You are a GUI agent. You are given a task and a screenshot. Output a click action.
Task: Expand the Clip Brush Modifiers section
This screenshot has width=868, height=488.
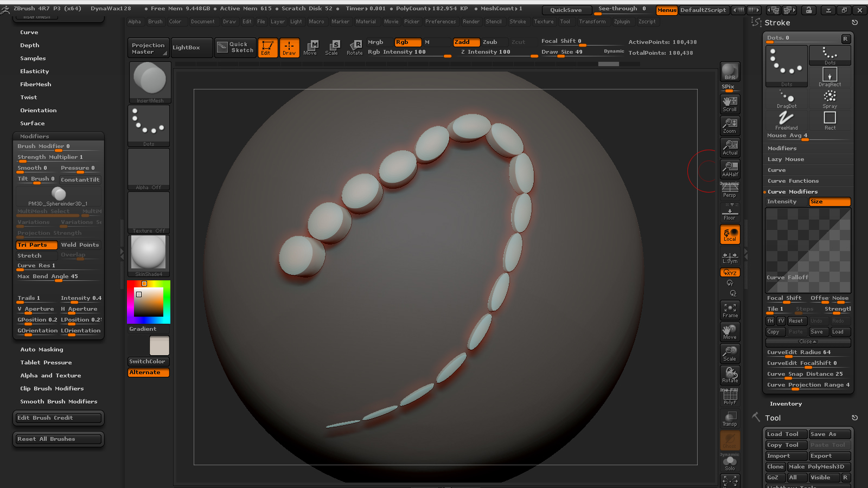pos(52,389)
